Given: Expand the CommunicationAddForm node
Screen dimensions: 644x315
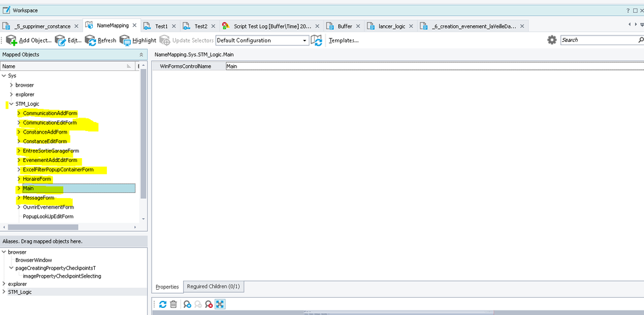Looking at the screenshot, I should 19,114.
